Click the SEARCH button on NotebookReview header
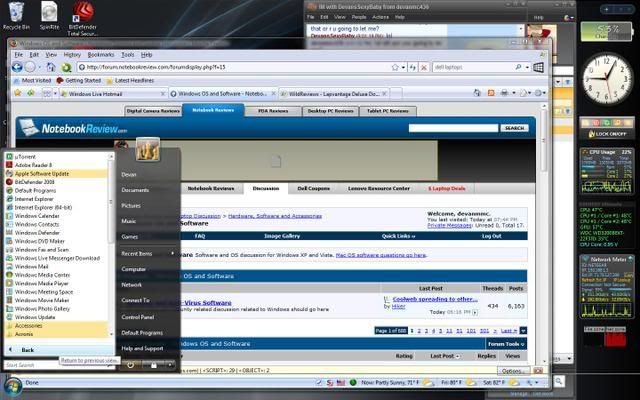This screenshot has width=640, height=400. (x=514, y=128)
